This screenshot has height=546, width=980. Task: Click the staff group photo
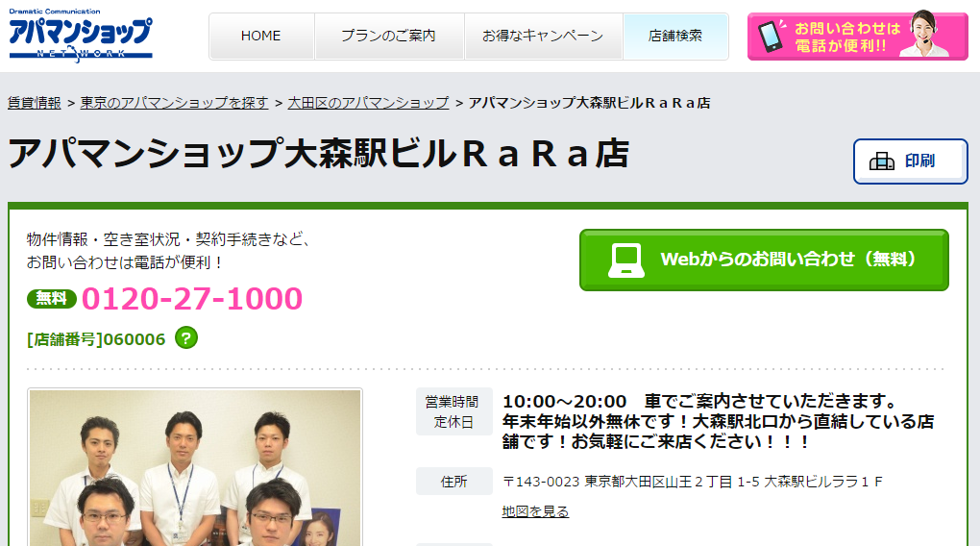(x=195, y=468)
